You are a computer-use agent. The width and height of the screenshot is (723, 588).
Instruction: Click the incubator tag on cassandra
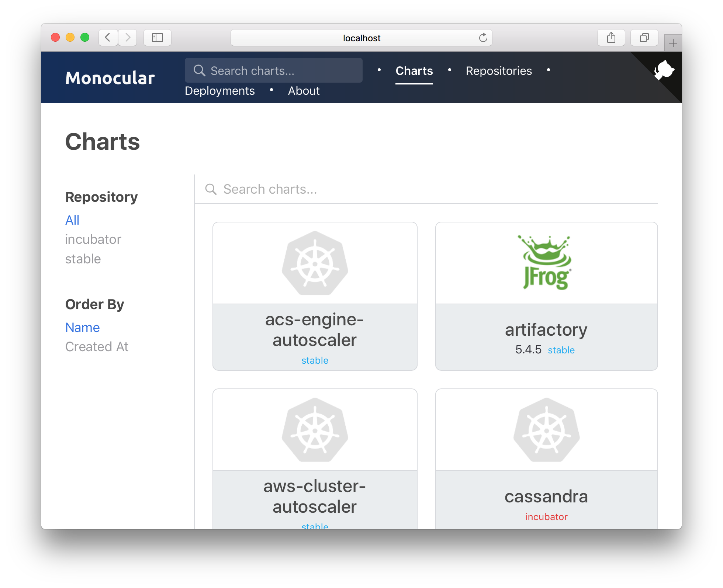coord(546,517)
